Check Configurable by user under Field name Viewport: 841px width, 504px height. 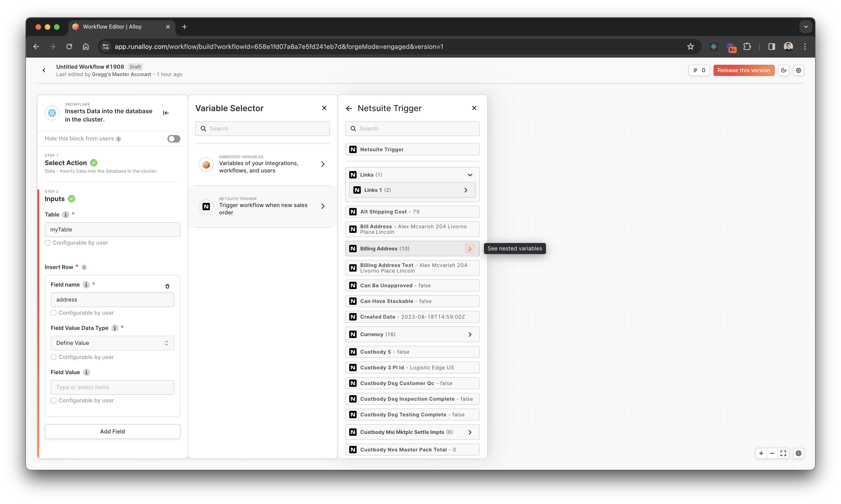coord(53,313)
